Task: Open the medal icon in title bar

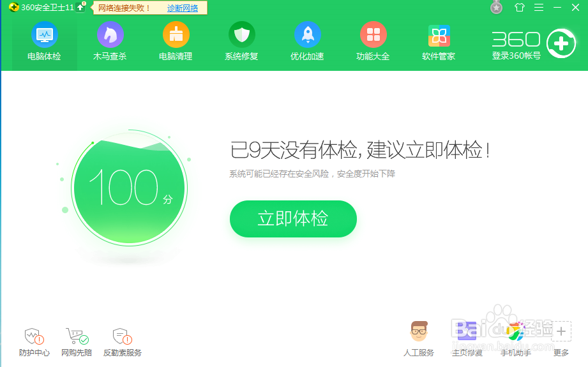Action: click(496, 7)
